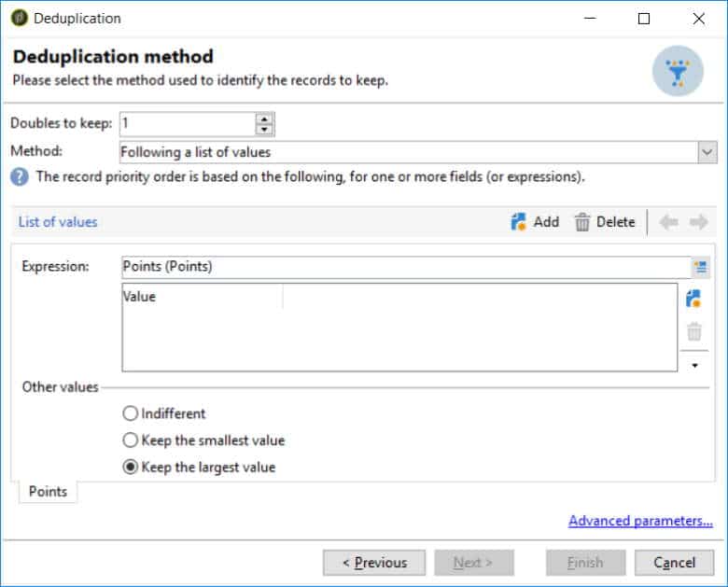Screen dimensions: 728x587
Task: Select the Indifferent radio option
Action: coord(131,413)
